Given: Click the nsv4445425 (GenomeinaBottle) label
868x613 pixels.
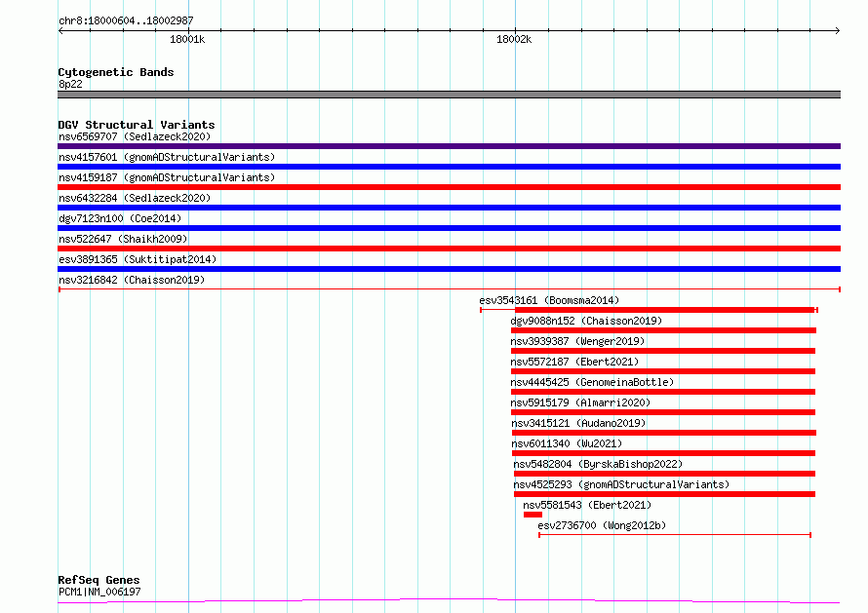Looking at the screenshot, I should (592, 382).
